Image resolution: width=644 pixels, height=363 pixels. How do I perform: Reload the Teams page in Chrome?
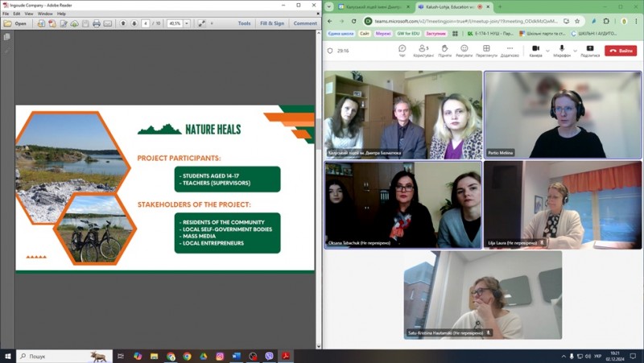click(353, 21)
